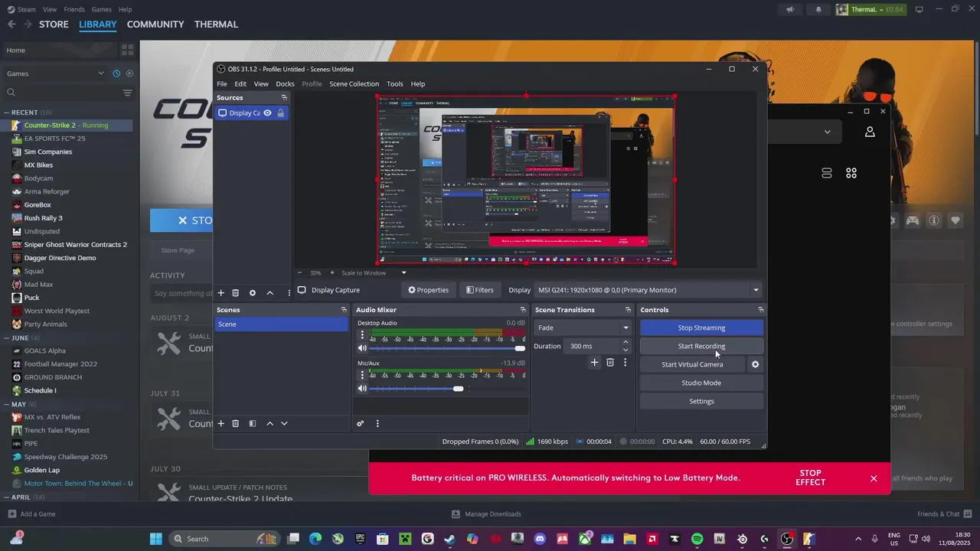Toggle lock on Display Capture source
980x551 pixels.
[x=281, y=112]
